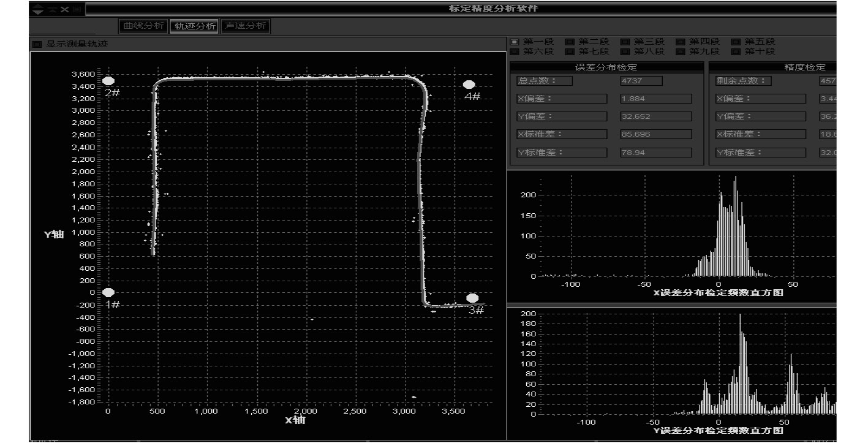The image size is (868, 443).
Task: Click the 误差分布检定 panel header
Action: pos(606,67)
